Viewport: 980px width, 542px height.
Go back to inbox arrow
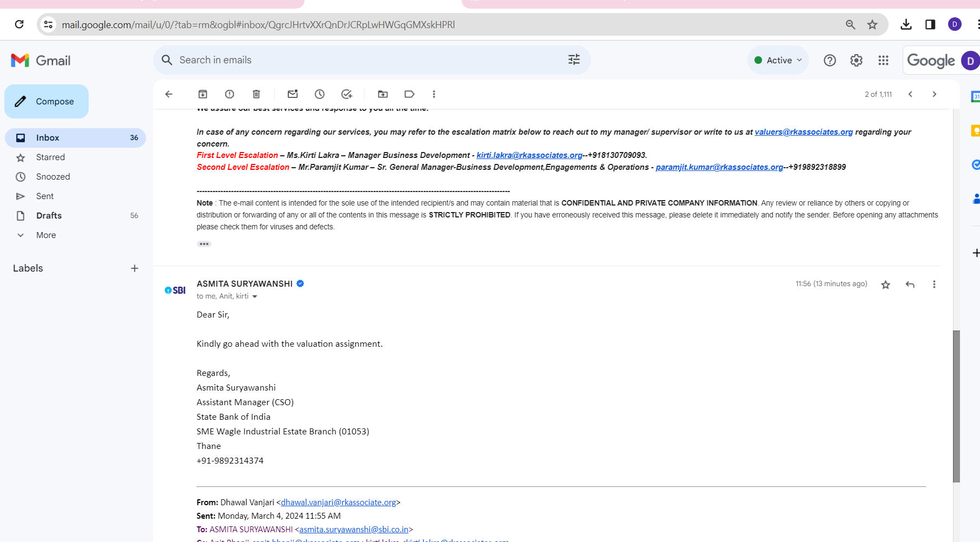tap(169, 94)
